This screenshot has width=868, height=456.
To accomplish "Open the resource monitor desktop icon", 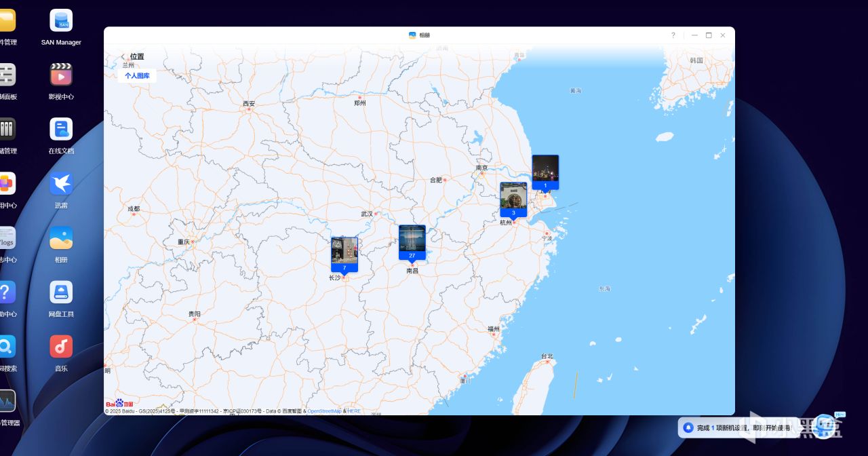I will [6, 401].
